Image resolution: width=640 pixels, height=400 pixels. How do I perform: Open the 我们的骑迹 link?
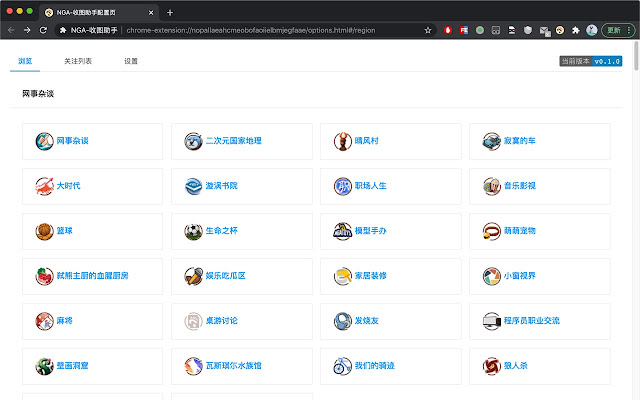[x=374, y=365]
